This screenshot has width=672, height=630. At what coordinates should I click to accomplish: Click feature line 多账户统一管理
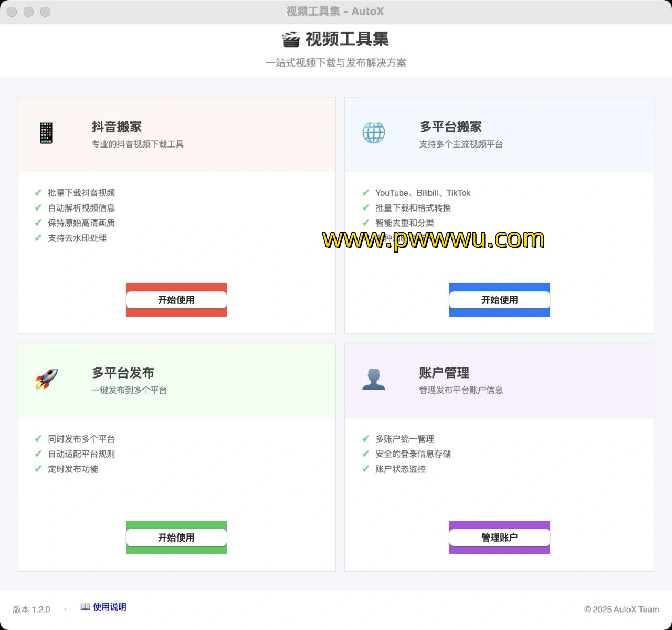(x=405, y=439)
